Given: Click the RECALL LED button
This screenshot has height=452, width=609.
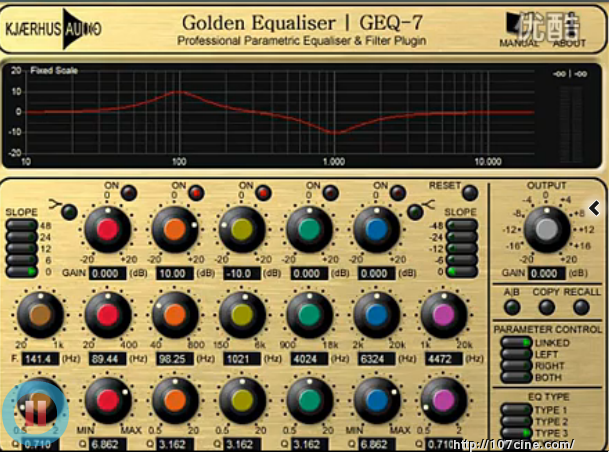Looking at the screenshot, I should [x=581, y=308].
